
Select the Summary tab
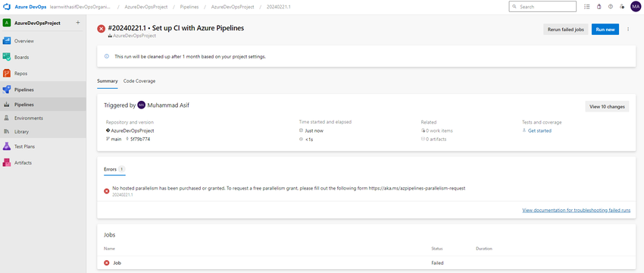(x=107, y=81)
